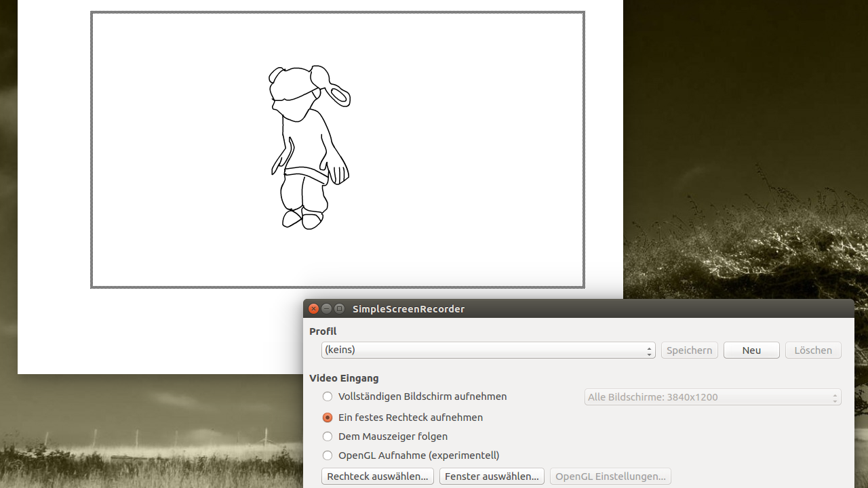Minimize the SimpleScreenRecorder window
The width and height of the screenshot is (868, 488).
pos(326,308)
